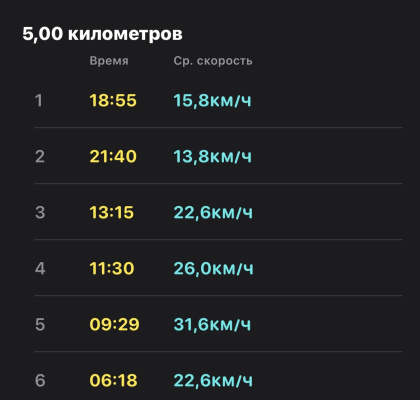Click the time value 11:30
The image size is (420, 400).
[112, 268]
